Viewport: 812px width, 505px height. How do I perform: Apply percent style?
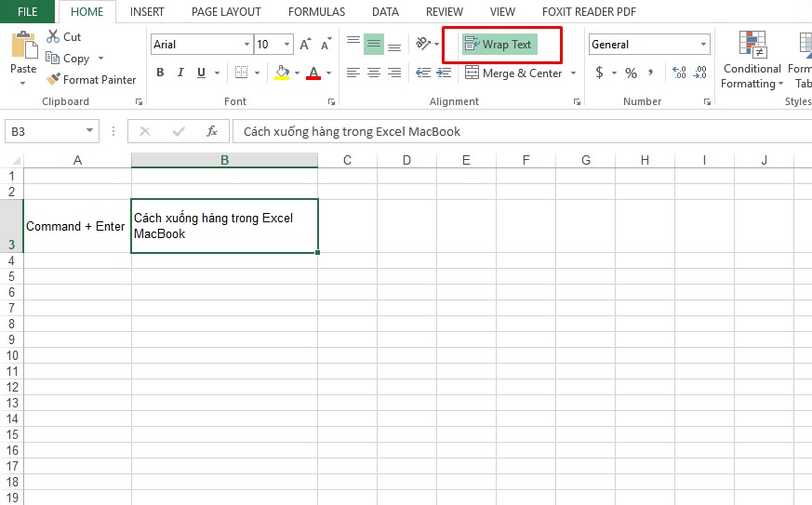coord(631,73)
